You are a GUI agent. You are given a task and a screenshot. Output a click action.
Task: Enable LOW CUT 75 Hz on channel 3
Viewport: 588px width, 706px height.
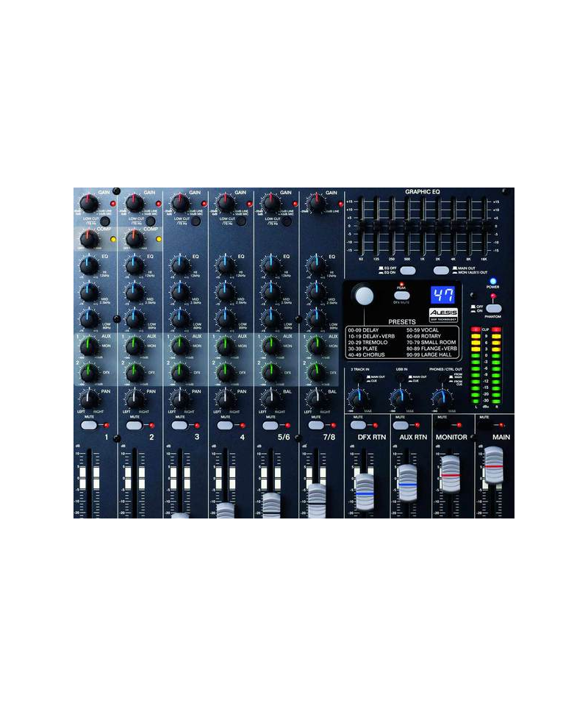click(196, 220)
